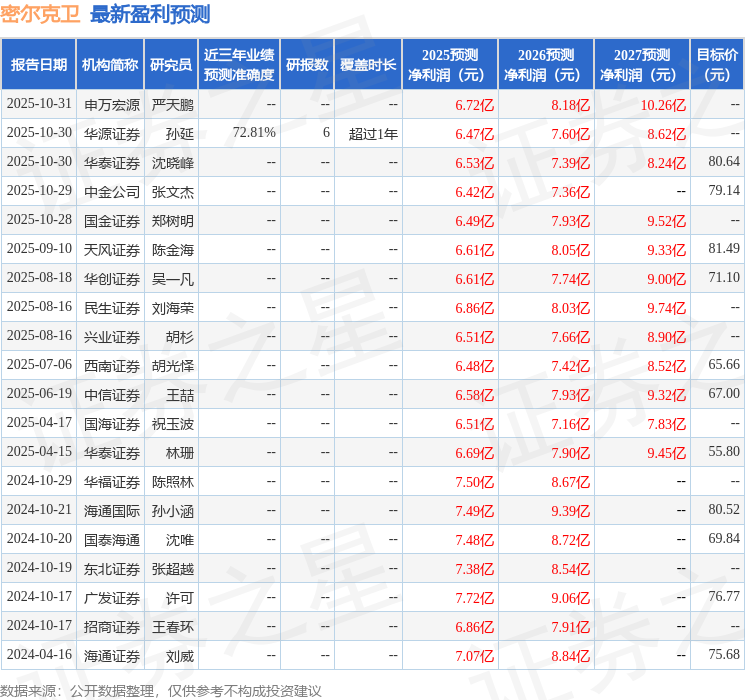Click the 72.81% accuracy value
Image resolution: width=745 pixels, height=700 pixels.
[x=254, y=133]
